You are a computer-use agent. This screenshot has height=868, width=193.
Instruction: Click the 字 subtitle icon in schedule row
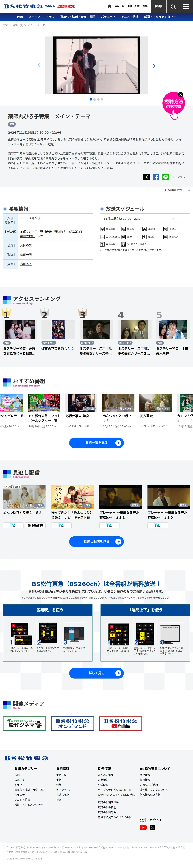[173, 218]
